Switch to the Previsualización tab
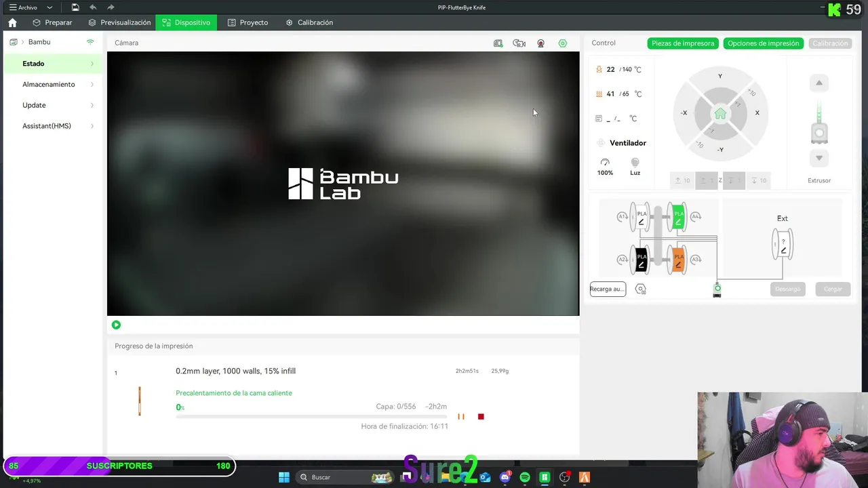This screenshot has width=868, height=488. click(119, 22)
